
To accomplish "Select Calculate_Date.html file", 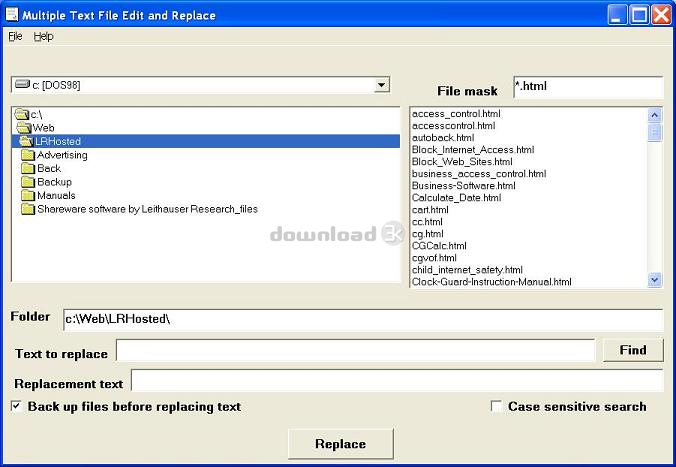I will click(x=457, y=198).
